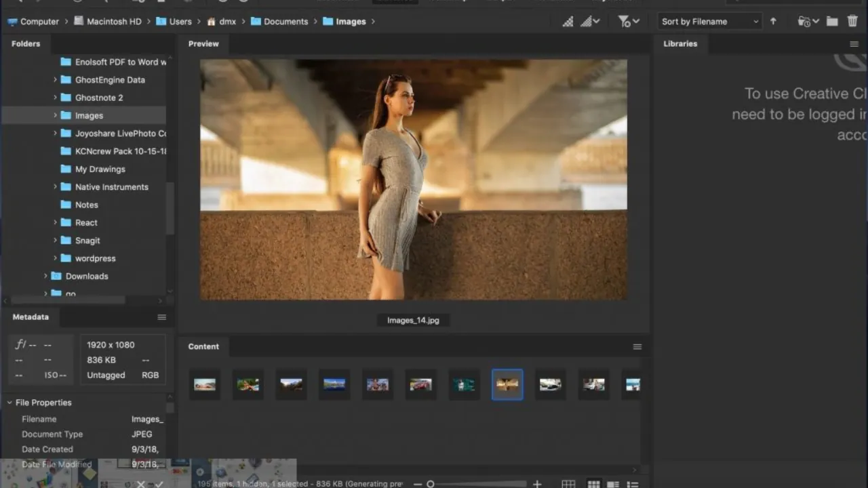Create a new folder using toolbar folder icon
868x488 pixels.
(832, 22)
